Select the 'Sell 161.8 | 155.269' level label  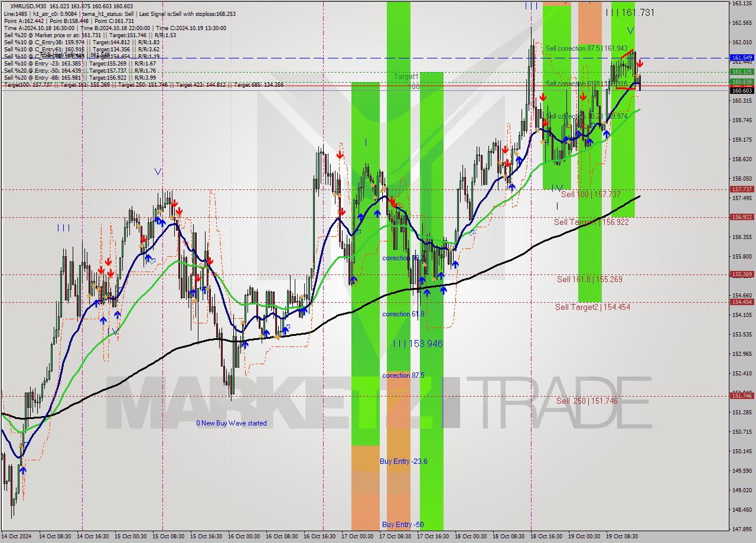(x=589, y=279)
